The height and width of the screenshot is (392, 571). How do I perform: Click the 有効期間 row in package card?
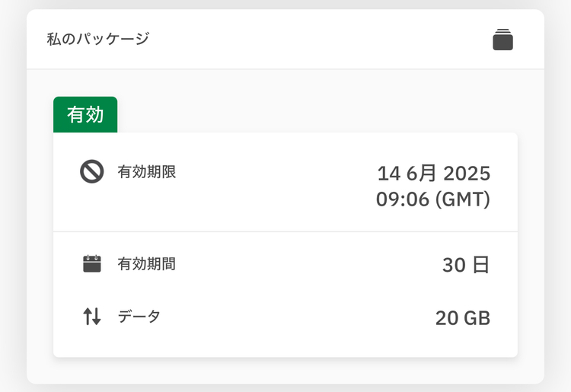coord(285,264)
